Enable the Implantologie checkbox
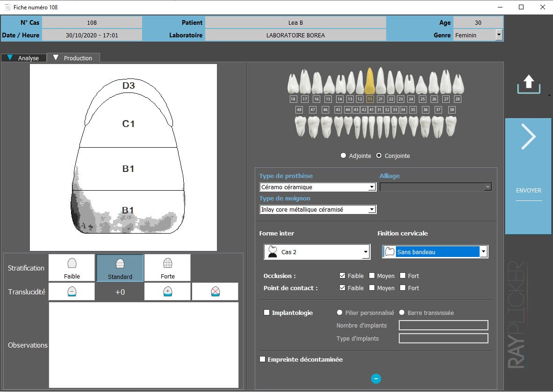This screenshot has width=553, height=392. [267, 313]
